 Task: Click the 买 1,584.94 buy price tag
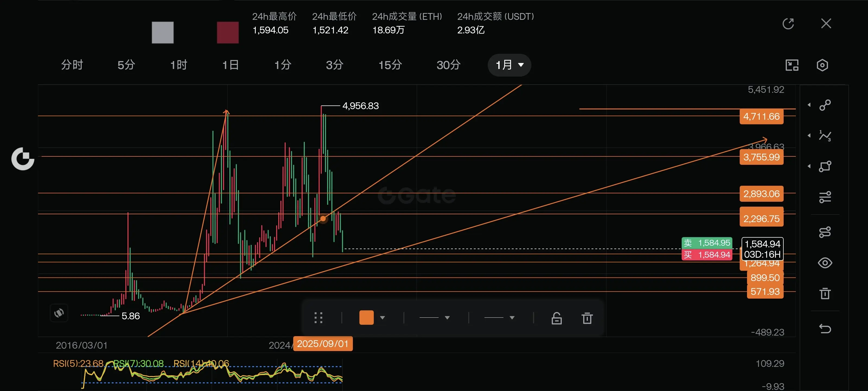(707, 255)
